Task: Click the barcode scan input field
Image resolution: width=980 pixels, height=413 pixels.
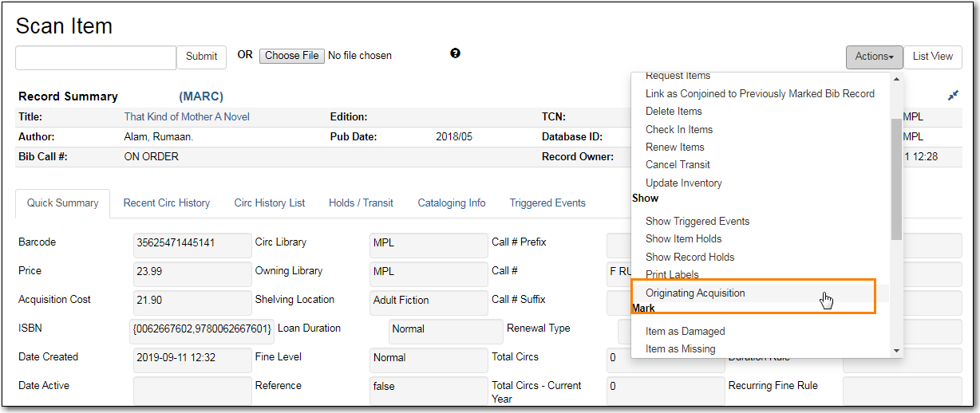Action: pyautogui.click(x=96, y=57)
